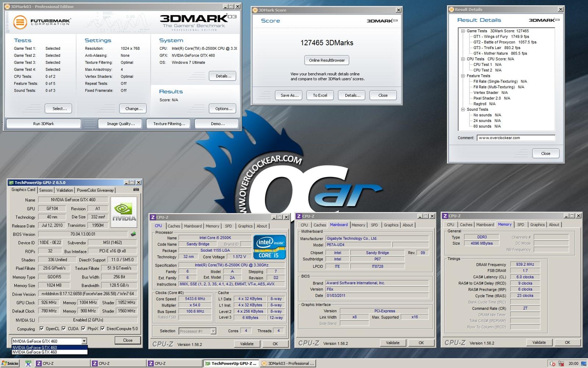Click the Inicio start button
Viewport: 588px width, 368px height.
pos(10,363)
